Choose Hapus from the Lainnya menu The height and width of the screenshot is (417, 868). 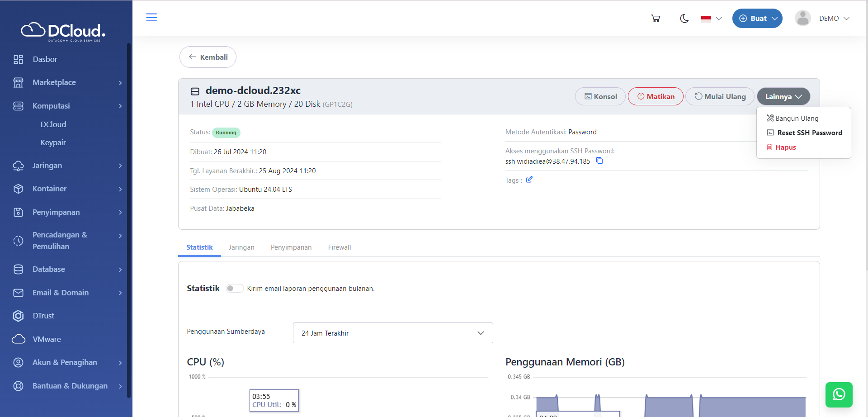coord(785,147)
